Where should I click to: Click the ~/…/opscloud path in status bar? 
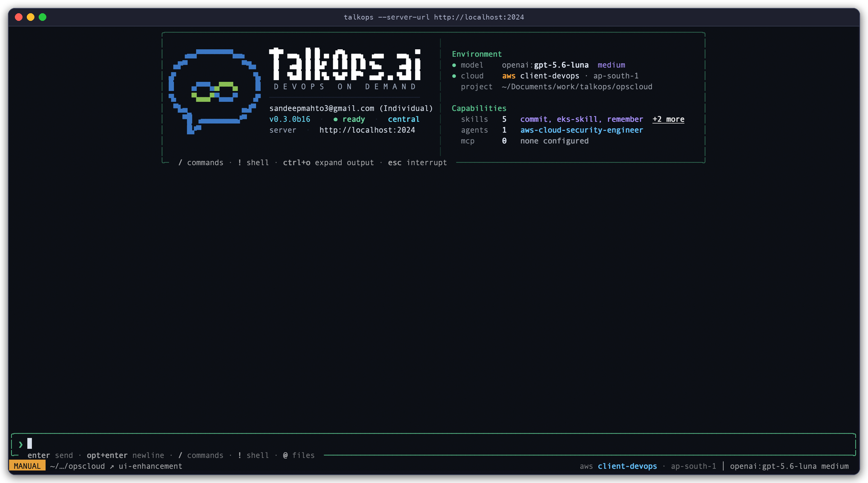(x=77, y=466)
